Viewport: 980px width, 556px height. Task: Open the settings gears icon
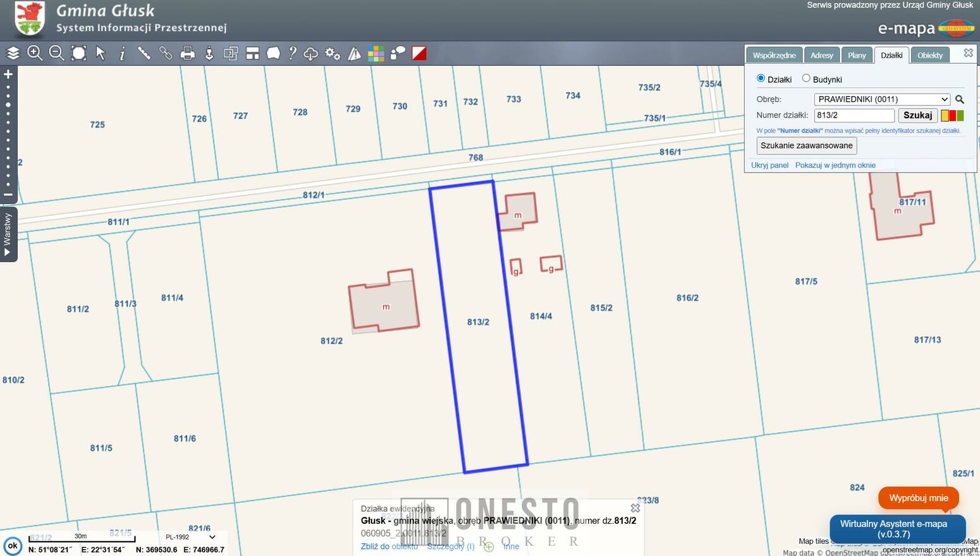click(333, 54)
